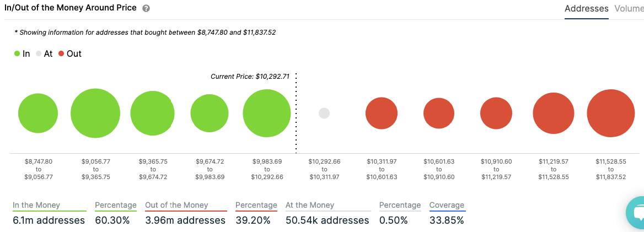644x232 pixels.
Task: Select the green bubble for $9,056.77 to $9,365.75
Action: coord(95,113)
